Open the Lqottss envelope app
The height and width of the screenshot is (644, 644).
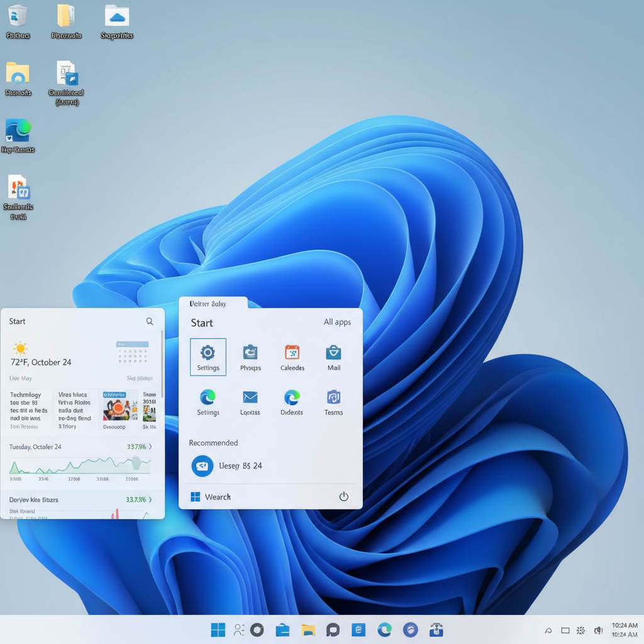tap(250, 402)
